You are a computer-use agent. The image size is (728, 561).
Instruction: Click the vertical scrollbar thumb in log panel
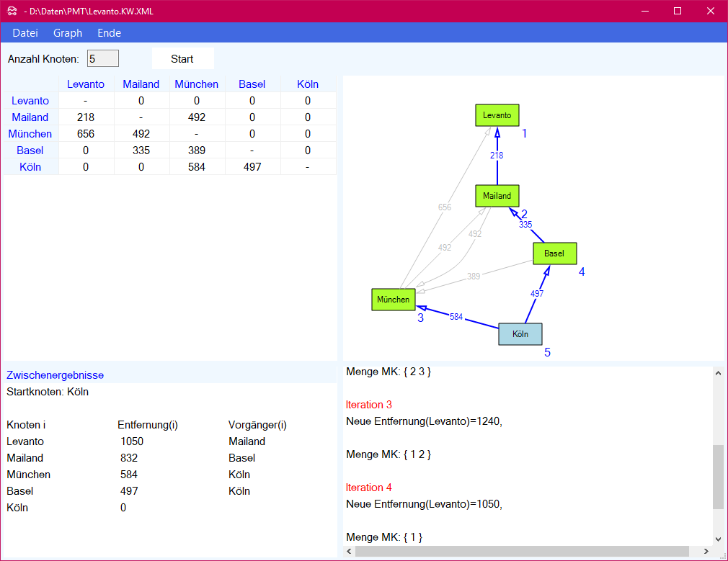(718, 477)
